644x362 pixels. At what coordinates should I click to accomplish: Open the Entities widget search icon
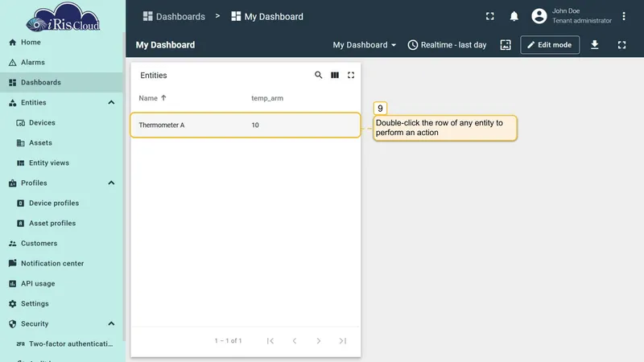(x=318, y=75)
